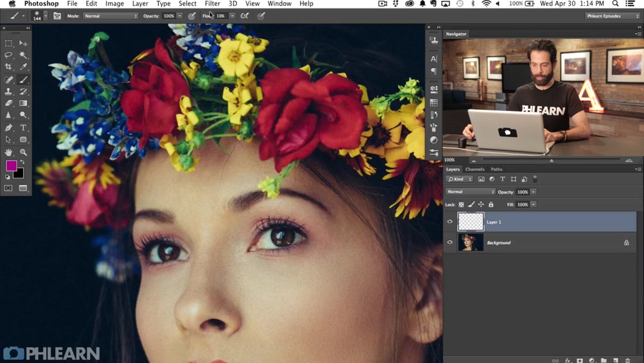Image resolution: width=644 pixels, height=363 pixels.
Task: Switch to the Channels tab
Action: [474, 169]
